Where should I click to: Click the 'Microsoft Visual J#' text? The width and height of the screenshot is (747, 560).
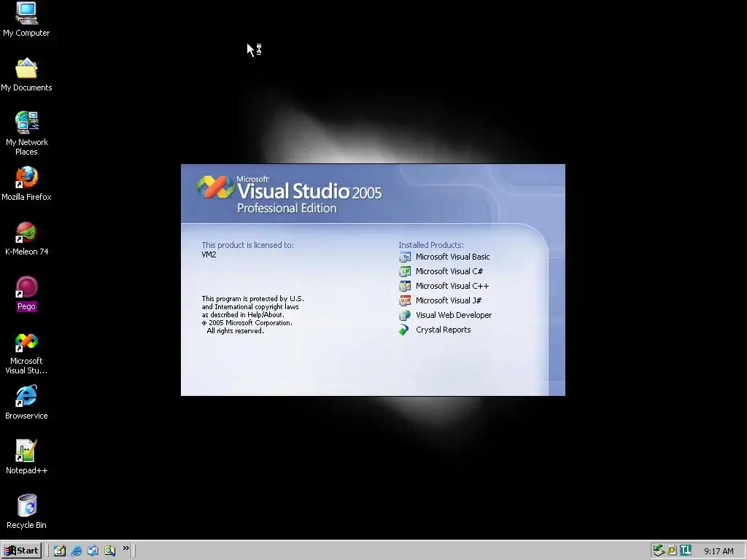pyautogui.click(x=449, y=300)
